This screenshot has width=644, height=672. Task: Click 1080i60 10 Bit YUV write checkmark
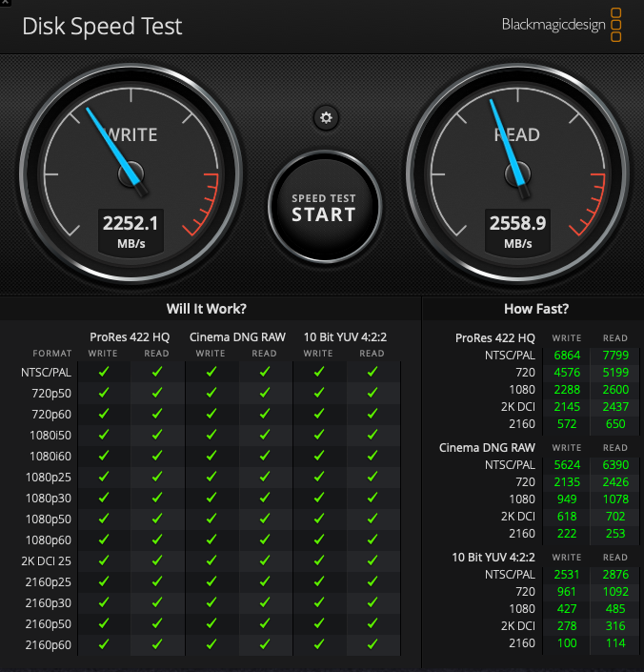[x=318, y=456]
